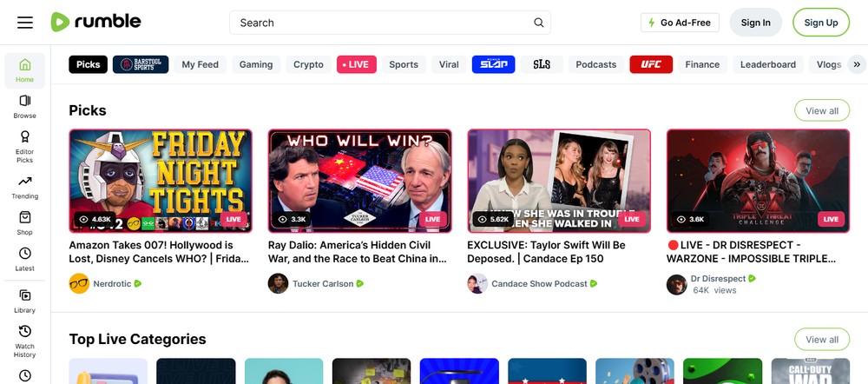Screen dimensions: 868x384
Task: Click the search magnifier icon
Action: (539, 23)
